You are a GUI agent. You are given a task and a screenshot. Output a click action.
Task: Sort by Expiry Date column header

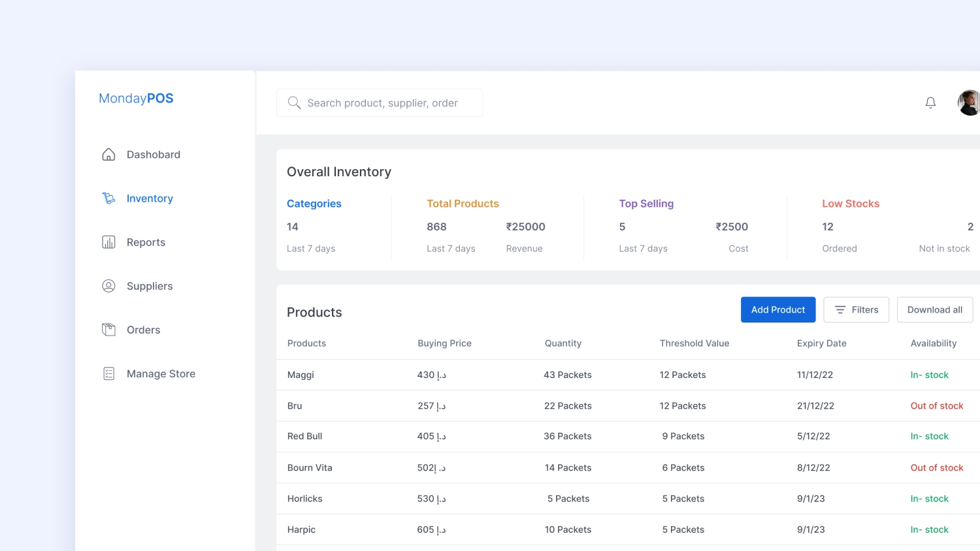(x=821, y=343)
